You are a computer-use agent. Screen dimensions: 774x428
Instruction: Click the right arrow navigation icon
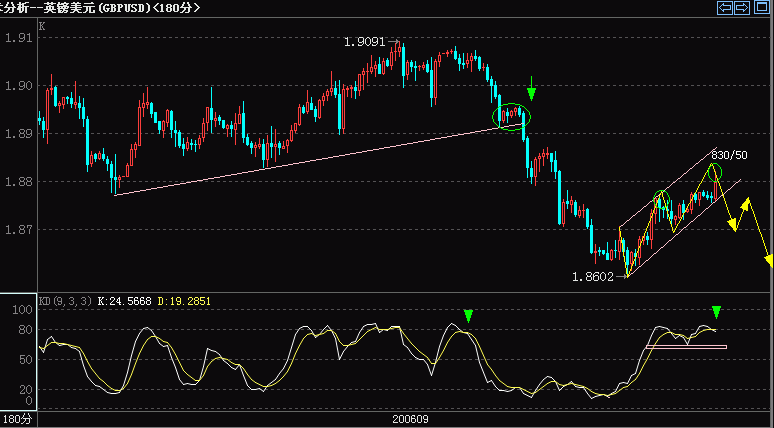pos(742,7)
